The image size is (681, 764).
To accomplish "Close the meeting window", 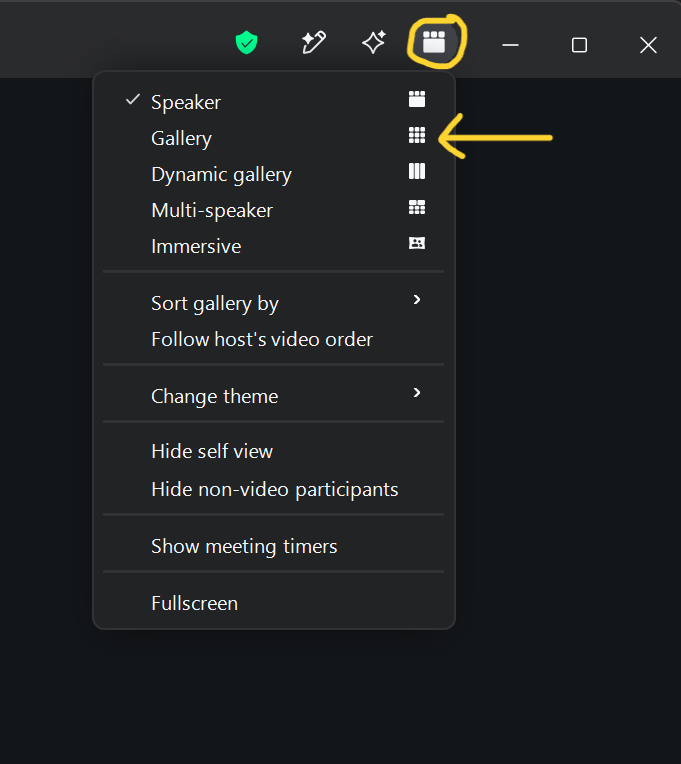I will [648, 45].
